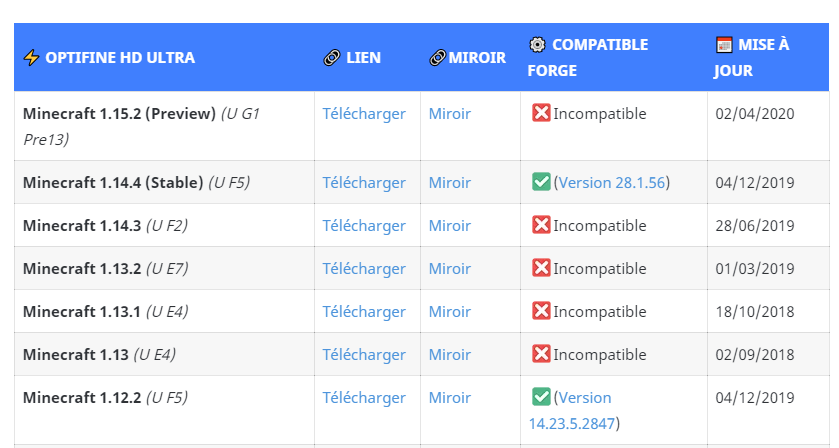839x448 pixels.
Task: Click Télécharger for Minecraft 1.14.4 Stable
Action: (x=364, y=183)
